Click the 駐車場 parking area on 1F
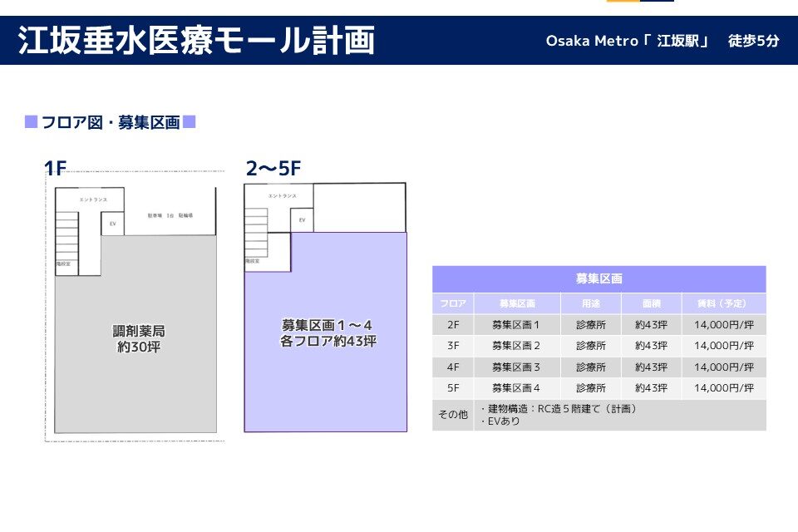The height and width of the screenshot is (532, 798). coord(170,214)
